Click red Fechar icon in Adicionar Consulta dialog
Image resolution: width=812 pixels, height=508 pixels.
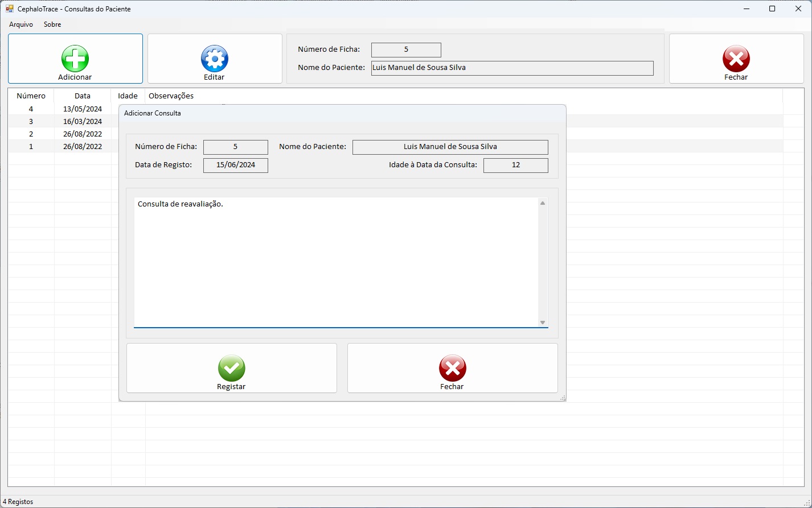452,368
